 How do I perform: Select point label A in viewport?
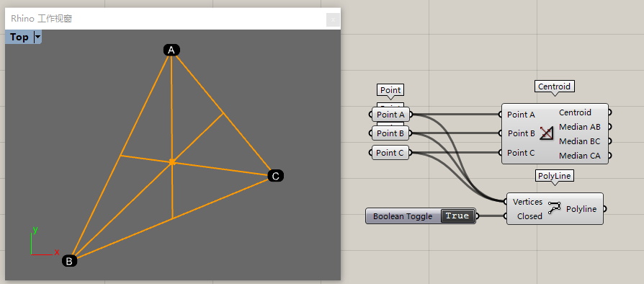pyautogui.click(x=171, y=50)
